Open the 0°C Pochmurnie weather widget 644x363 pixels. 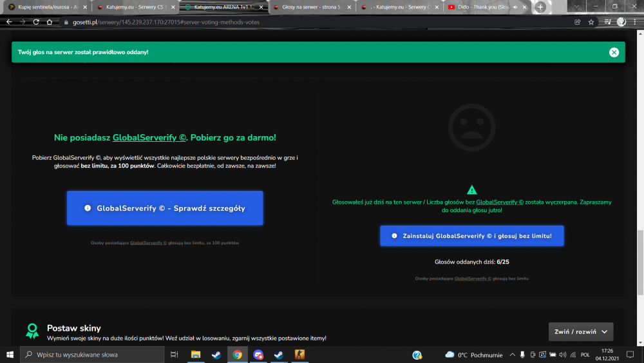[x=474, y=355]
